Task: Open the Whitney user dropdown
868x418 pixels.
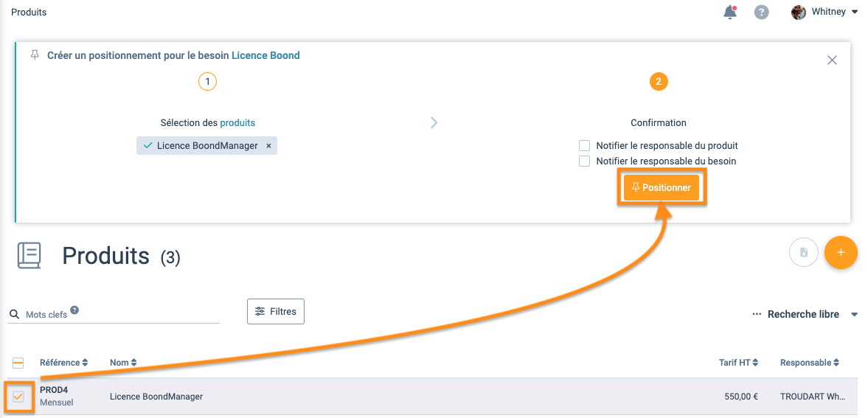Action: [855, 13]
